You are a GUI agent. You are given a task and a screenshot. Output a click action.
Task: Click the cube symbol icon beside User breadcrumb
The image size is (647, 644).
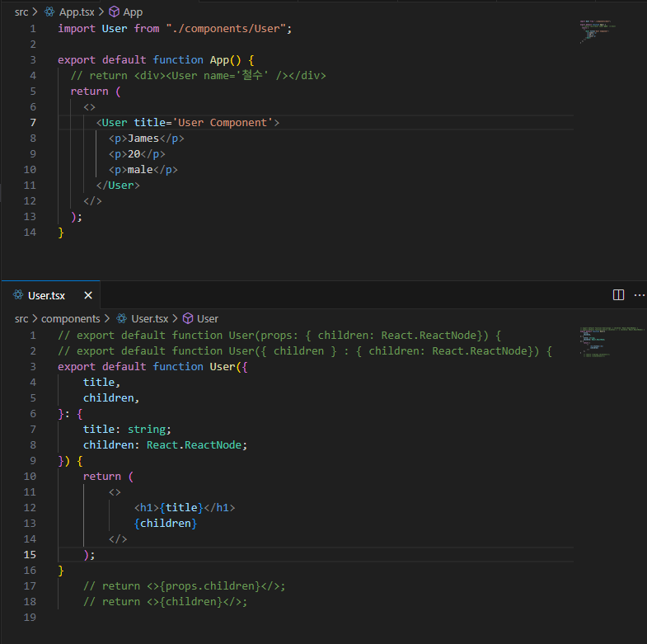pos(188,318)
